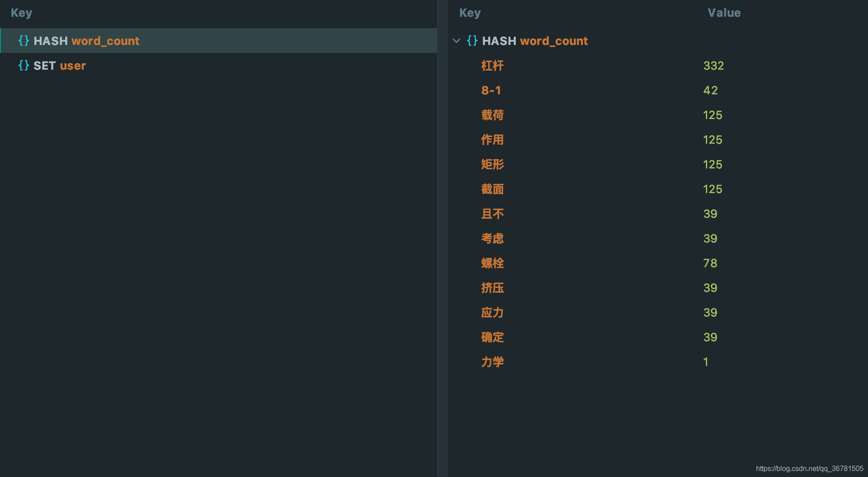Click the Key column header in left panel
The image size is (868, 477).
pyautogui.click(x=22, y=13)
